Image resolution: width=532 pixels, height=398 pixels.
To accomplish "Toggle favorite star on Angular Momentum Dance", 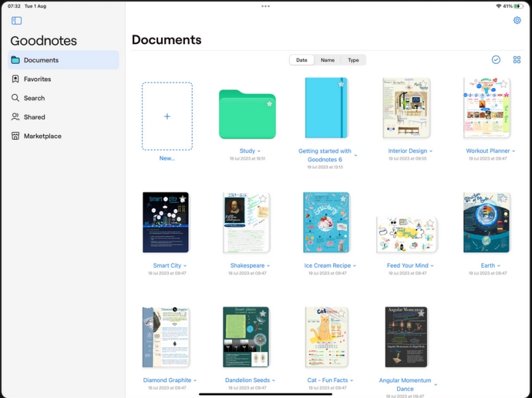I will click(x=421, y=313).
